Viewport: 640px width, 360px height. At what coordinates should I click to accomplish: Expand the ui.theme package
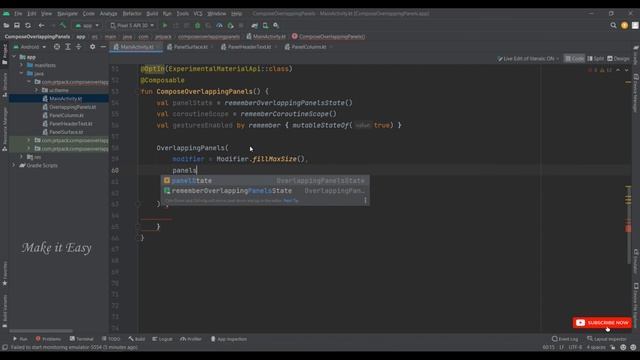tap(36, 90)
